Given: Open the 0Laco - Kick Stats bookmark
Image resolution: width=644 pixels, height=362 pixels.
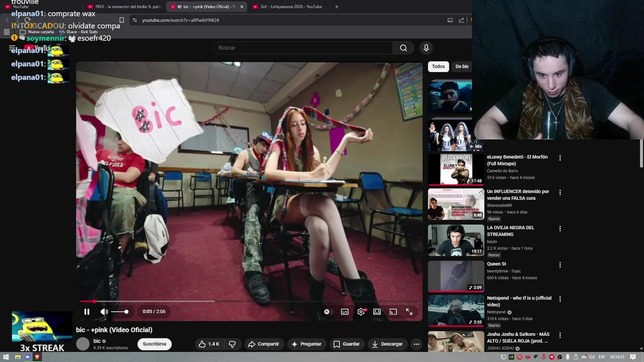Looking at the screenshot, I should point(78,32).
